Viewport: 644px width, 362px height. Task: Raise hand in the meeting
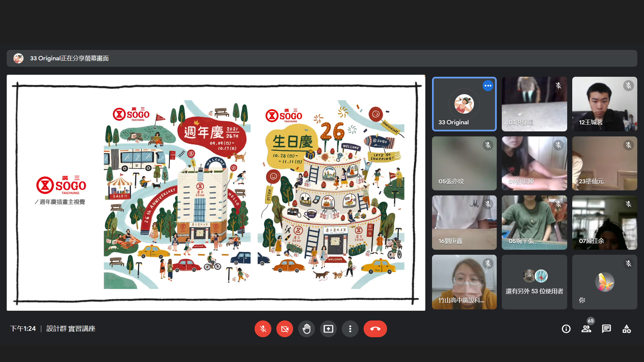click(307, 329)
